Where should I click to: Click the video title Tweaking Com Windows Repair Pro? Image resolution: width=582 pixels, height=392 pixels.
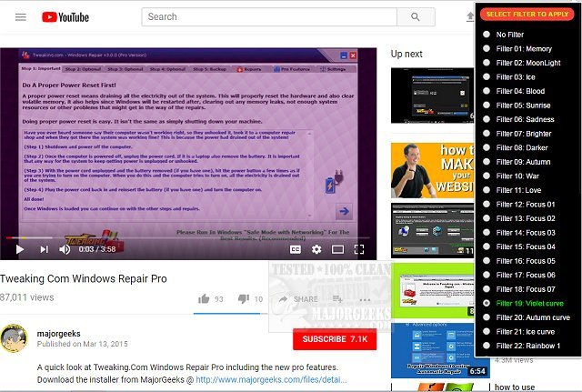click(83, 278)
